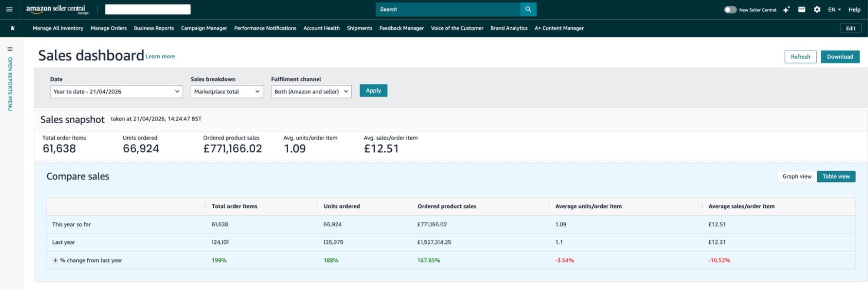Click the 188% change value
The height and width of the screenshot is (290, 868).
tap(331, 260)
